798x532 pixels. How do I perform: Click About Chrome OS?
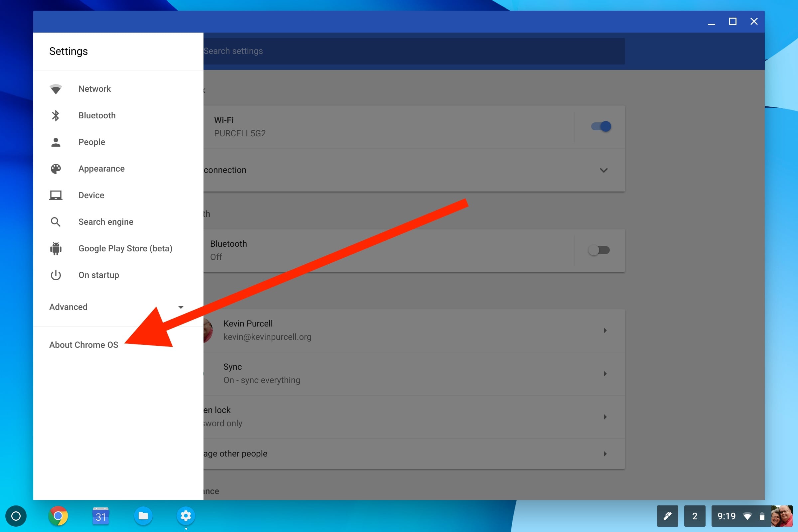[84, 345]
